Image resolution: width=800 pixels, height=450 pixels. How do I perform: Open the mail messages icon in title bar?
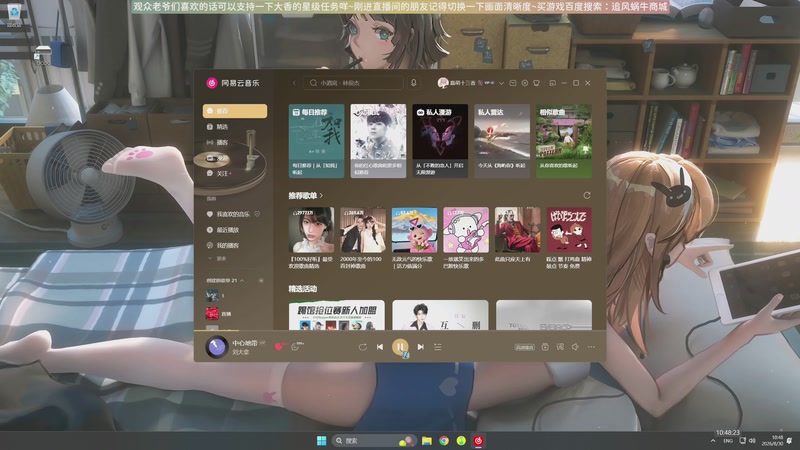(x=513, y=83)
